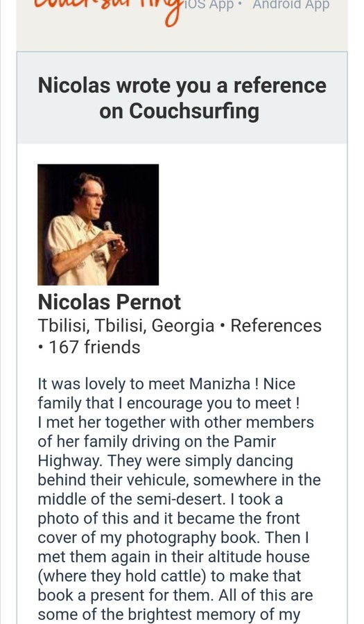View Nicolas's References link
This screenshot has height=624, width=364.
coord(276,326)
